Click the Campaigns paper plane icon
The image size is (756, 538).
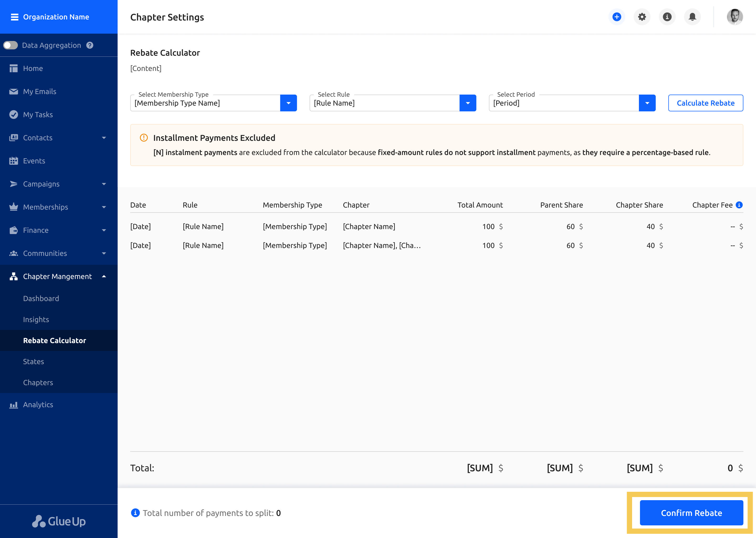click(14, 184)
